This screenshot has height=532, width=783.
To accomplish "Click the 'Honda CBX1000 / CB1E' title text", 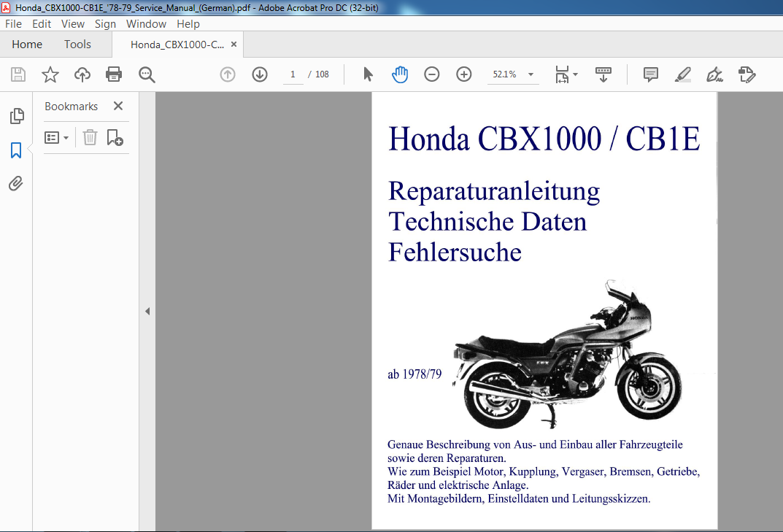I will pos(544,139).
